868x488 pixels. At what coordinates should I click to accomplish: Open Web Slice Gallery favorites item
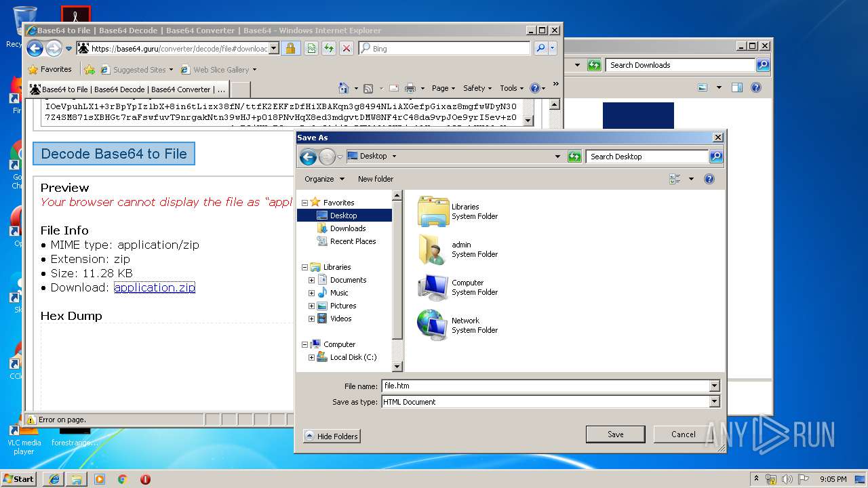(x=218, y=69)
